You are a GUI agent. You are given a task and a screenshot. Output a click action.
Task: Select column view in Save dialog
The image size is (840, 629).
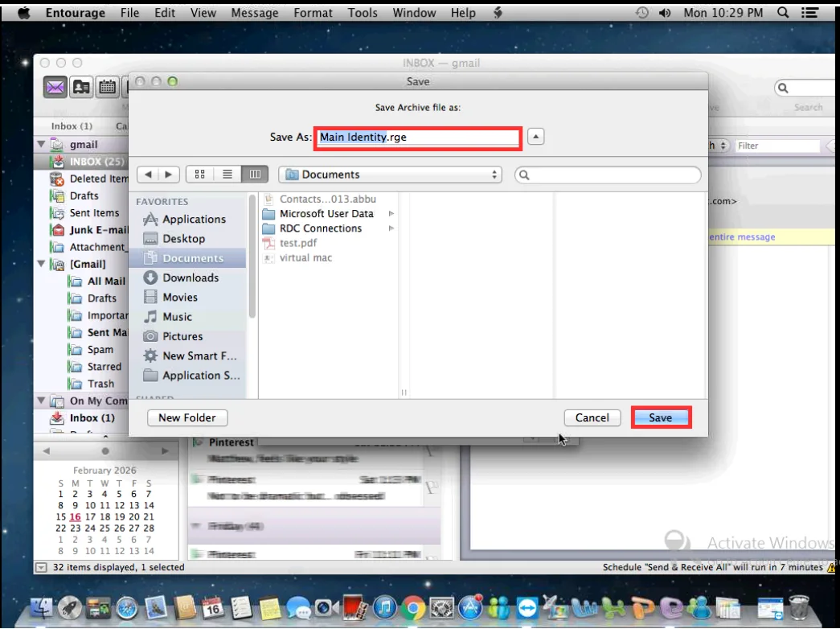[255, 175]
